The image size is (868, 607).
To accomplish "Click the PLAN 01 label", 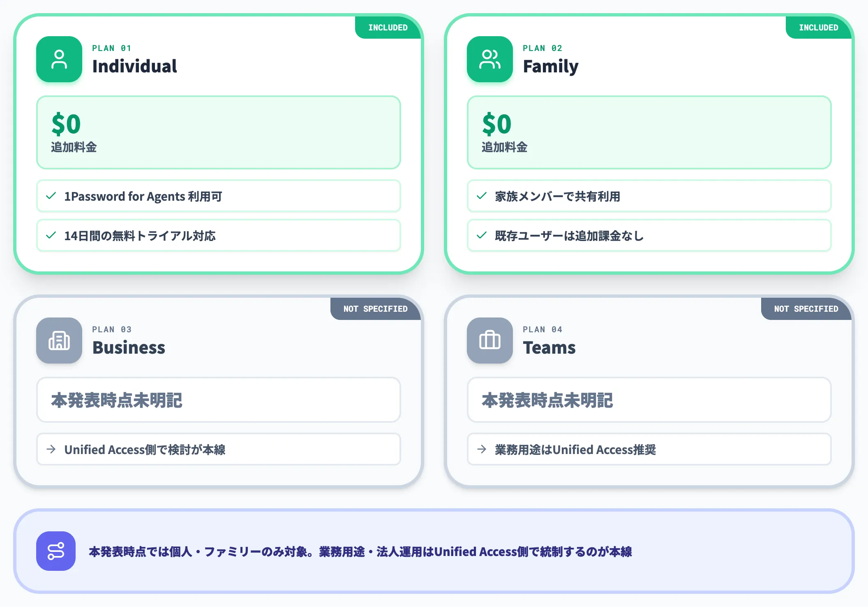I will coord(112,48).
